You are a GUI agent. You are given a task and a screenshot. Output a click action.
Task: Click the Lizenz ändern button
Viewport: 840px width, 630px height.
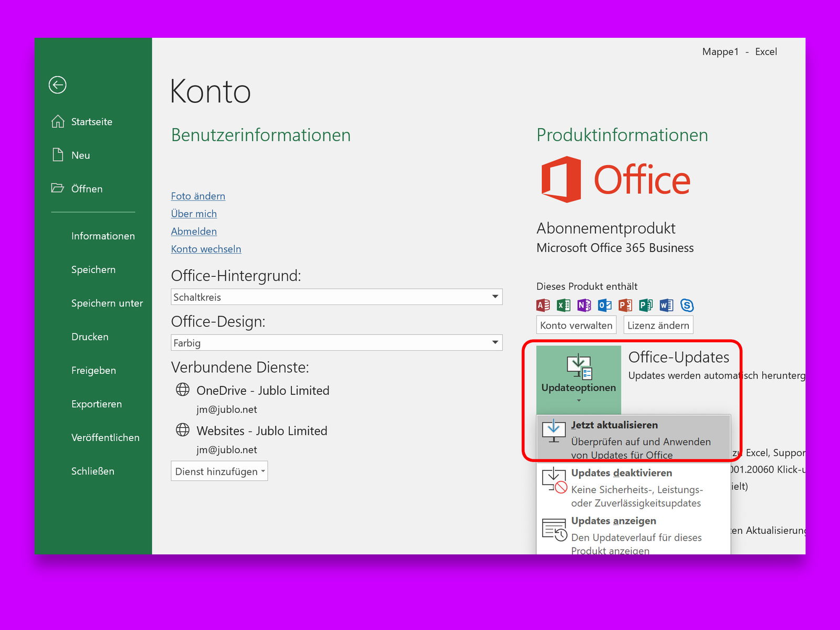(658, 325)
